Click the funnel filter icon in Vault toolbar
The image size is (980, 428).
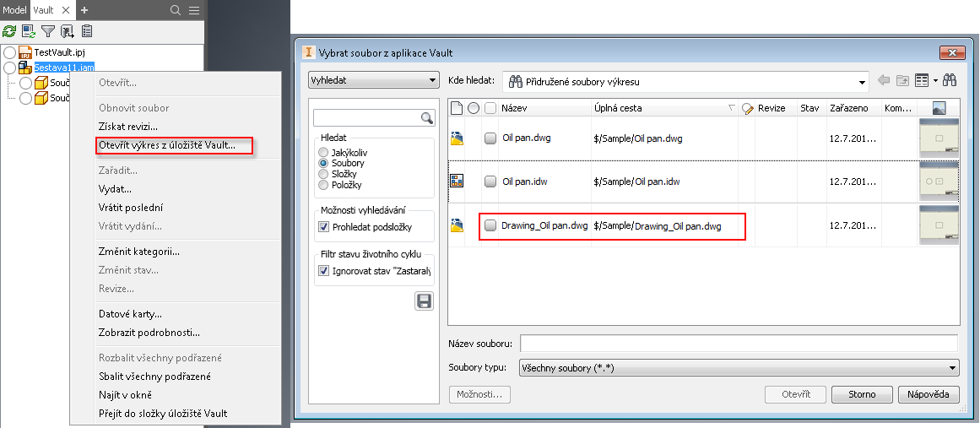[47, 30]
